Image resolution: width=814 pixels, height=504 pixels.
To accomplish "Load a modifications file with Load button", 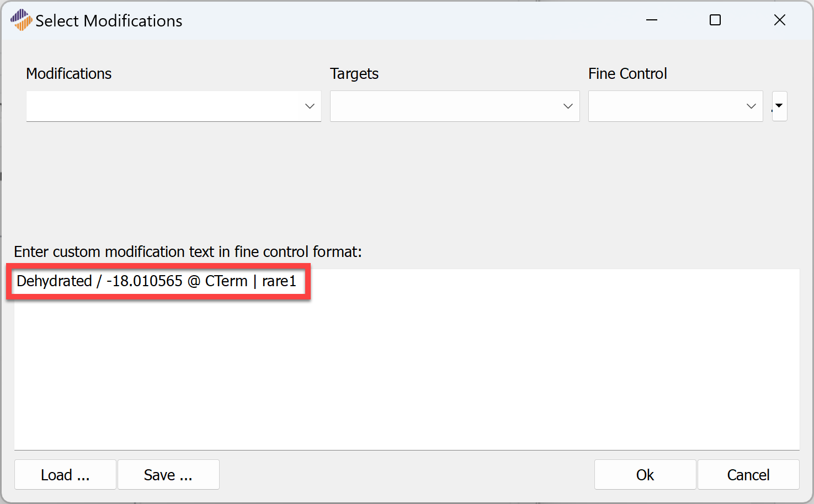I will tap(65, 475).
